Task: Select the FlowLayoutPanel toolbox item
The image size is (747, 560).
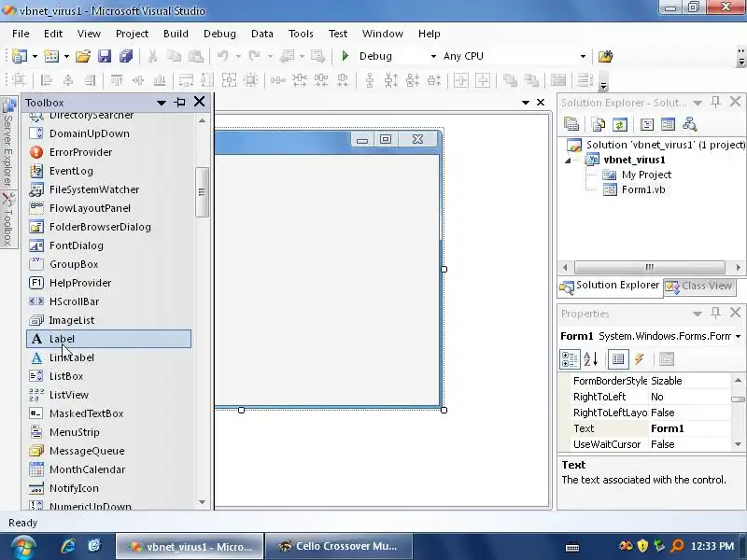Action: click(x=108, y=208)
